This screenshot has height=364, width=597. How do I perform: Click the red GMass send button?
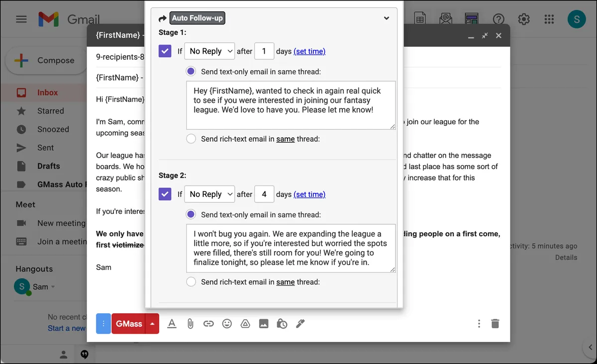pos(128,324)
